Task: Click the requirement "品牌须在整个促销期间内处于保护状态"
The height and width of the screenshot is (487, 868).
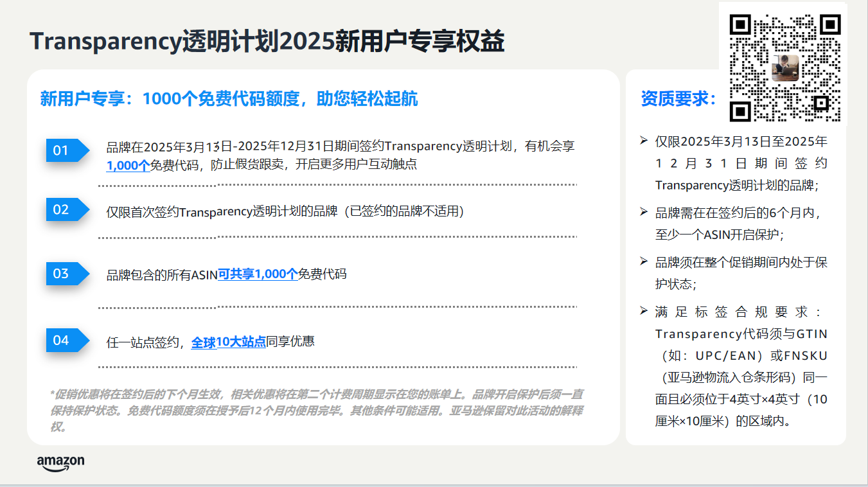Action: click(741, 273)
